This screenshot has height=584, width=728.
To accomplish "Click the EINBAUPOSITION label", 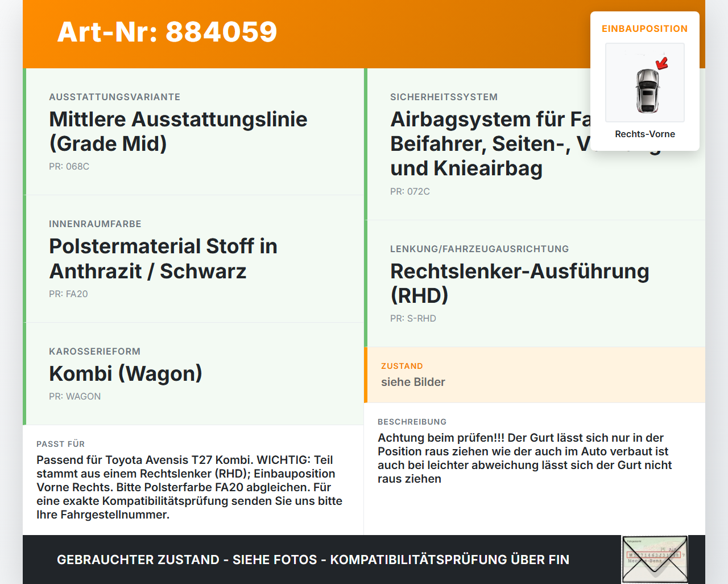I will click(645, 28).
